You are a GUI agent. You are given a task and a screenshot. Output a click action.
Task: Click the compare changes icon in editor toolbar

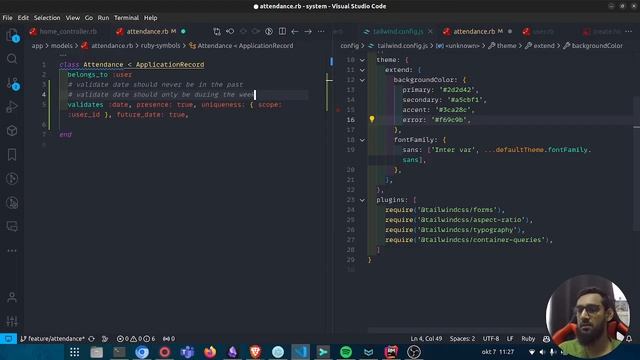pos(217,31)
